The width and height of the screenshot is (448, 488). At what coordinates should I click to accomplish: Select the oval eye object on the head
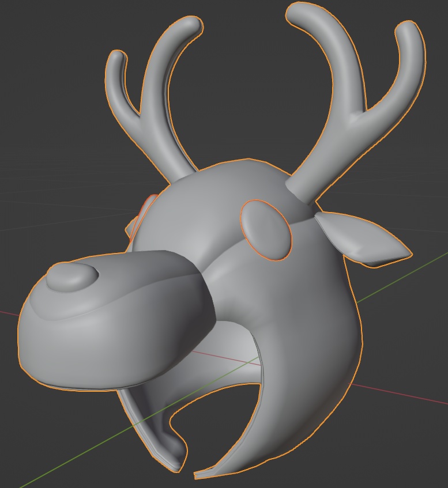click(266, 230)
